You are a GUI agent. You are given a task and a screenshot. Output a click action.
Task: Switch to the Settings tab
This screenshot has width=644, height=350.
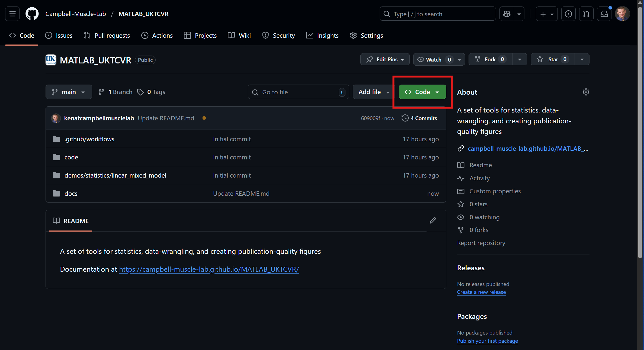(x=366, y=36)
